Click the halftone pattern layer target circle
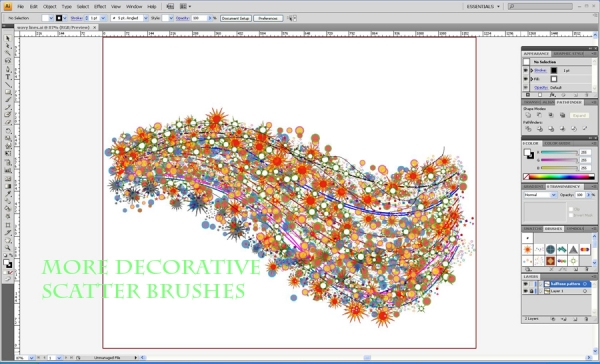This screenshot has height=364, width=600. (x=585, y=284)
